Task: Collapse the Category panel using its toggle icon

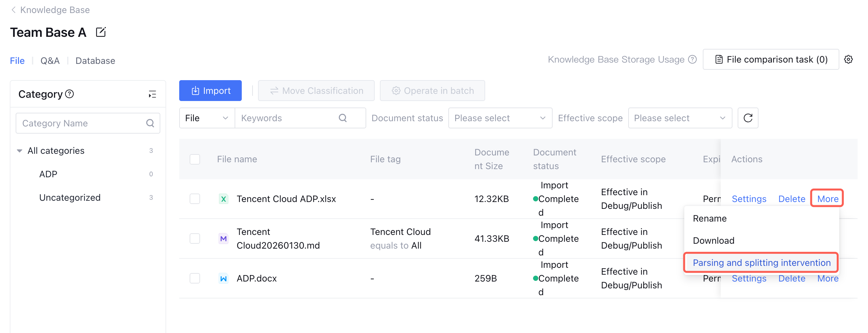Action: pos(152,94)
